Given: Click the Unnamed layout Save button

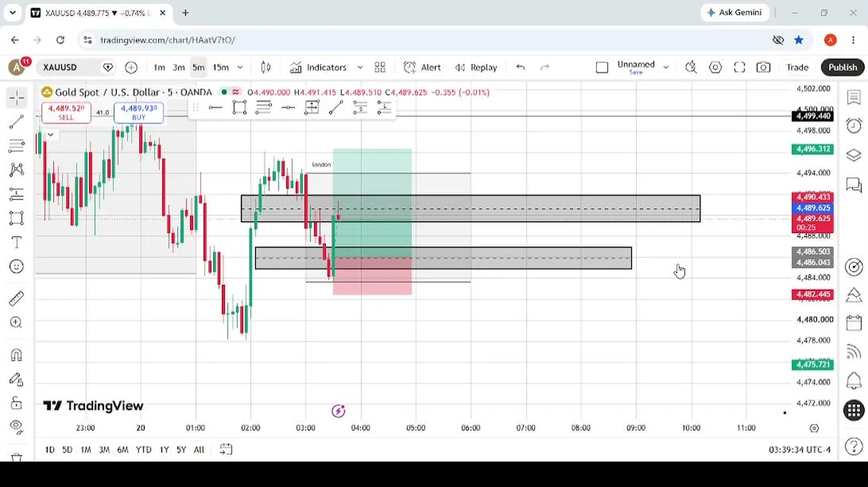Looking at the screenshot, I should click(x=636, y=72).
